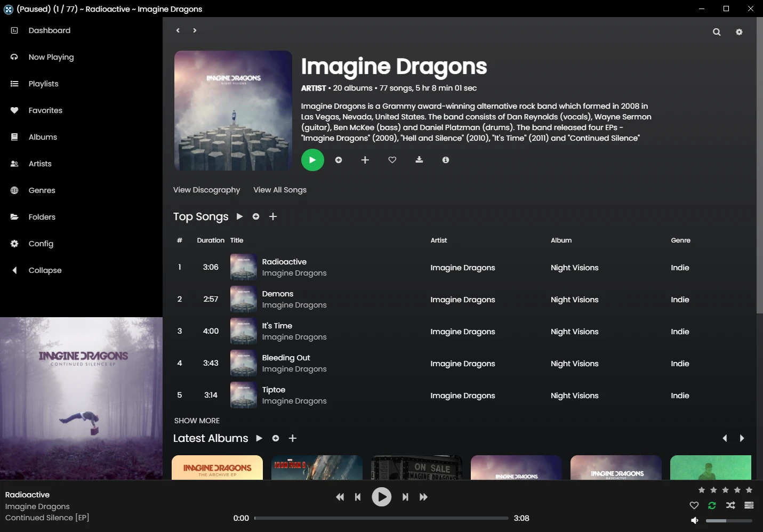Toggle shuffle in the player bar
This screenshot has width=763, height=532.
(730, 505)
